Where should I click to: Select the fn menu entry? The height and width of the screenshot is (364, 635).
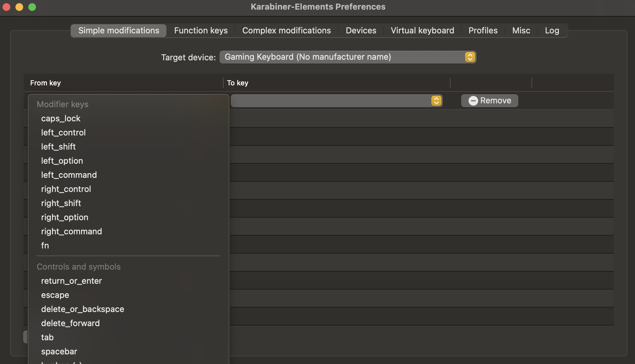(45, 246)
